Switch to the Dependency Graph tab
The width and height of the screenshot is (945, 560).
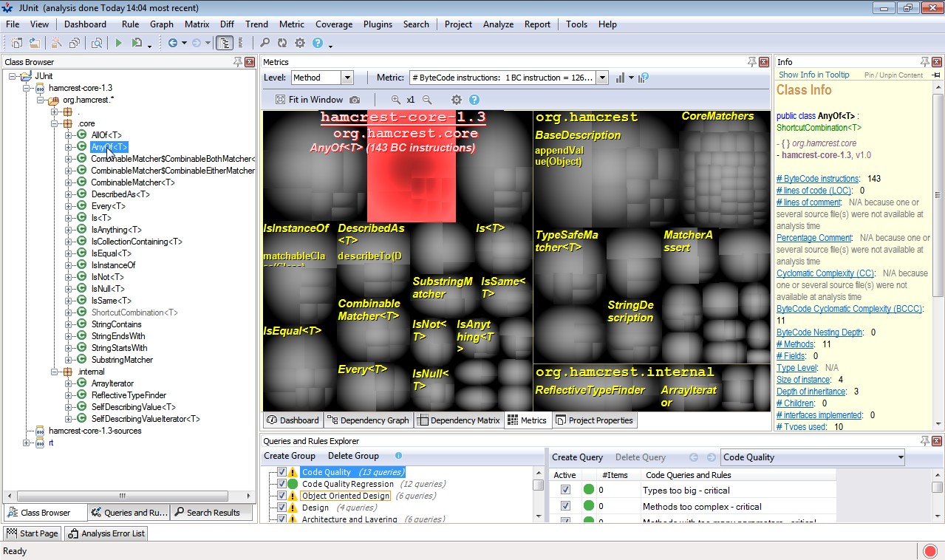[x=367, y=420]
